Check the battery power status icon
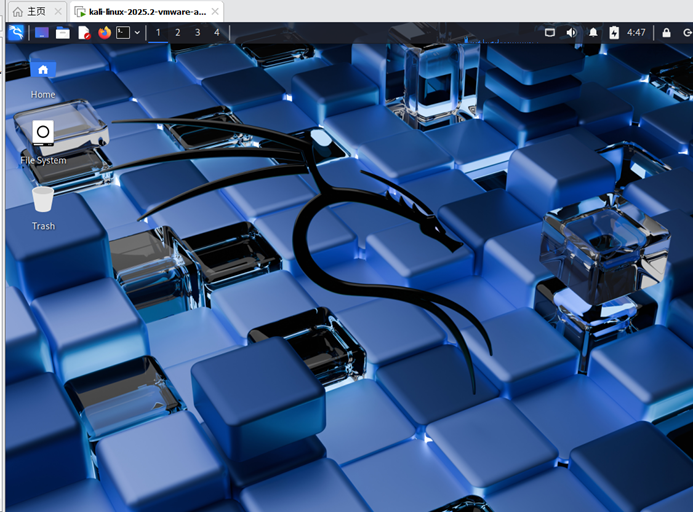Screen dimensions: 693x512 coord(614,33)
